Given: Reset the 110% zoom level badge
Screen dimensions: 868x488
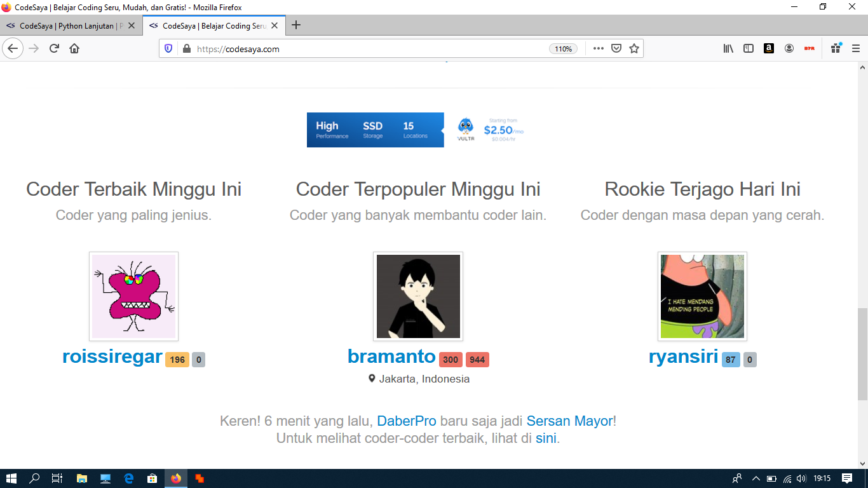Looking at the screenshot, I should 563,49.
